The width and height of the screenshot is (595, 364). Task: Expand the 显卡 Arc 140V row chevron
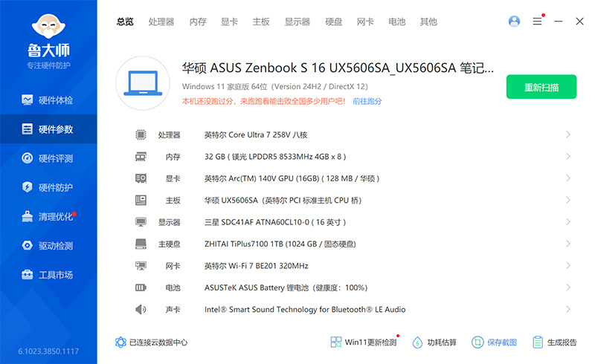pyautogui.click(x=568, y=178)
